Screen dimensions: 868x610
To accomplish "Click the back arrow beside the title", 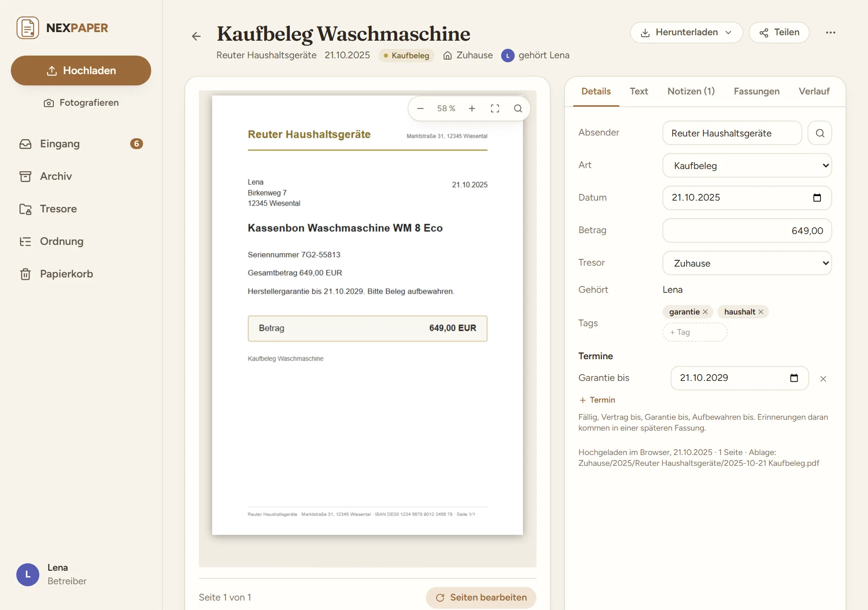I will tap(196, 36).
